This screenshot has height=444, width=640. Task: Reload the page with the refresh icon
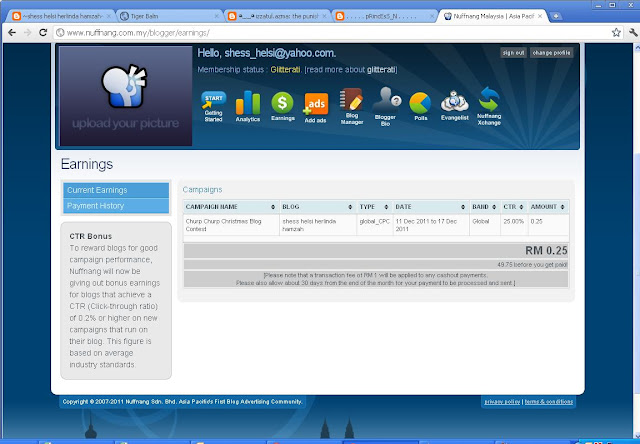click(43, 33)
